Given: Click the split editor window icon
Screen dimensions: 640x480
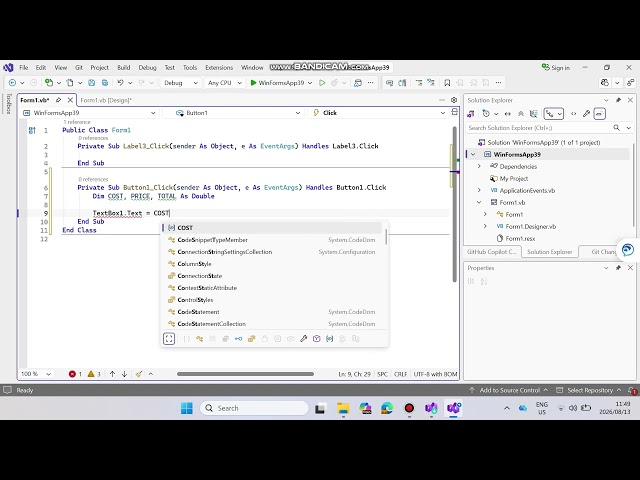Looking at the screenshot, I should click(455, 112).
